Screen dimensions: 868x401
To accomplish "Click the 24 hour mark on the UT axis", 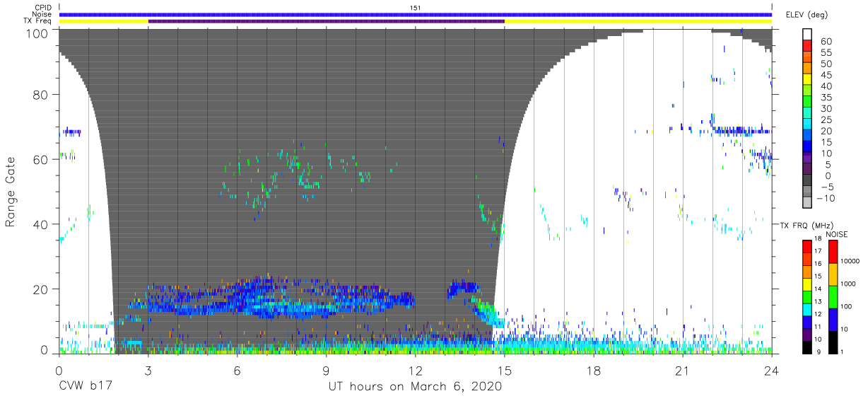I will tap(772, 370).
